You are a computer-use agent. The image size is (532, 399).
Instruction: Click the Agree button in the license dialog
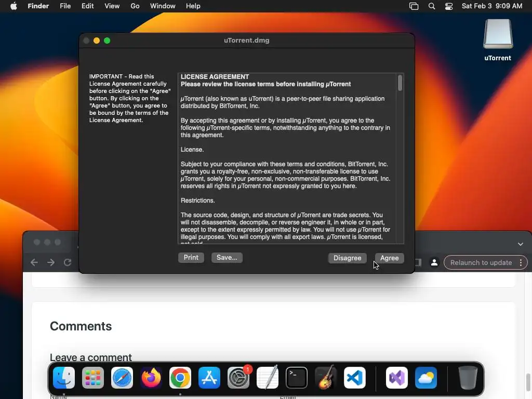point(389,258)
